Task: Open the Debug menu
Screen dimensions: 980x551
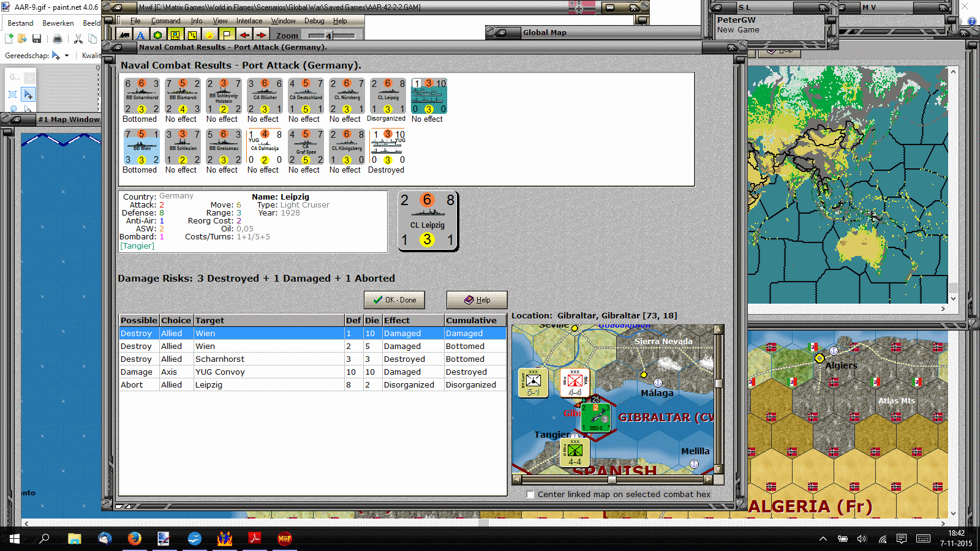Action: (314, 21)
